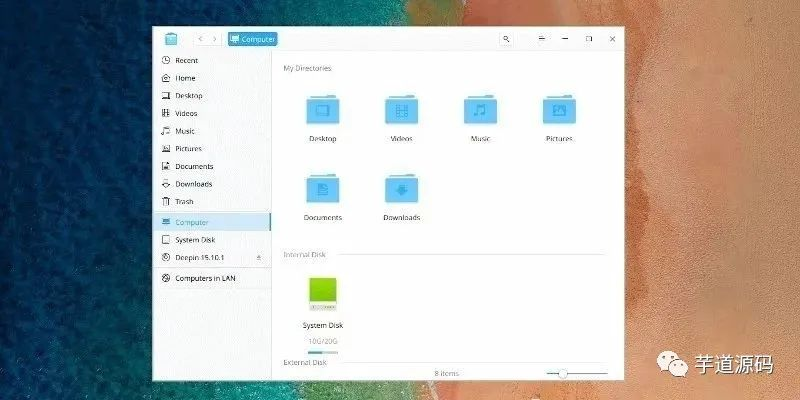Image resolution: width=800 pixels, height=400 pixels.
Task: Open the Desktop folder icon
Action: [x=322, y=110]
